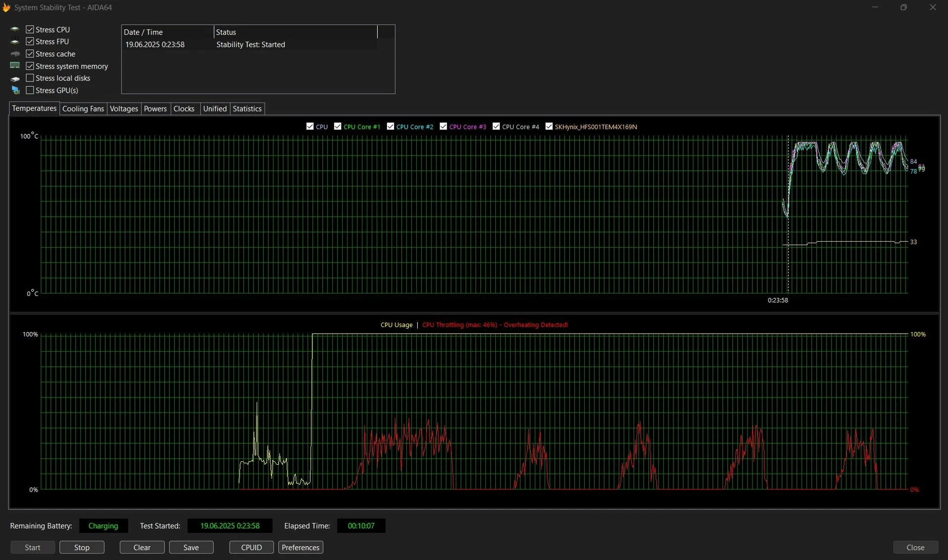
Task: Save the test results
Action: click(x=191, y=547)
